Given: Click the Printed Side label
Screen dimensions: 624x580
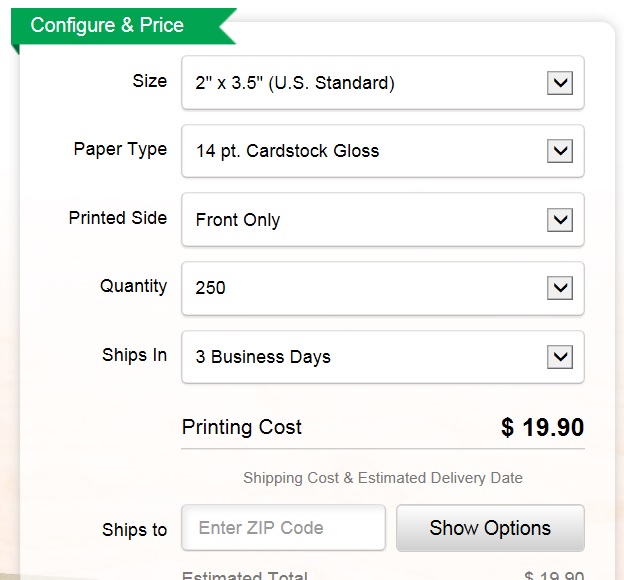Looking at the screenshot, I should click(x=117, y=218).
